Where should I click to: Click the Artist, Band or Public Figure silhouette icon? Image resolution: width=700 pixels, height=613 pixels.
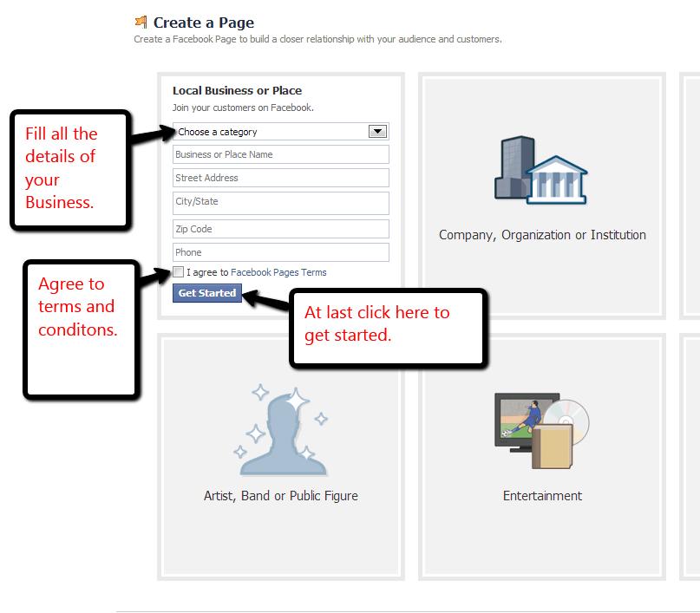click(x=281, y=429)
